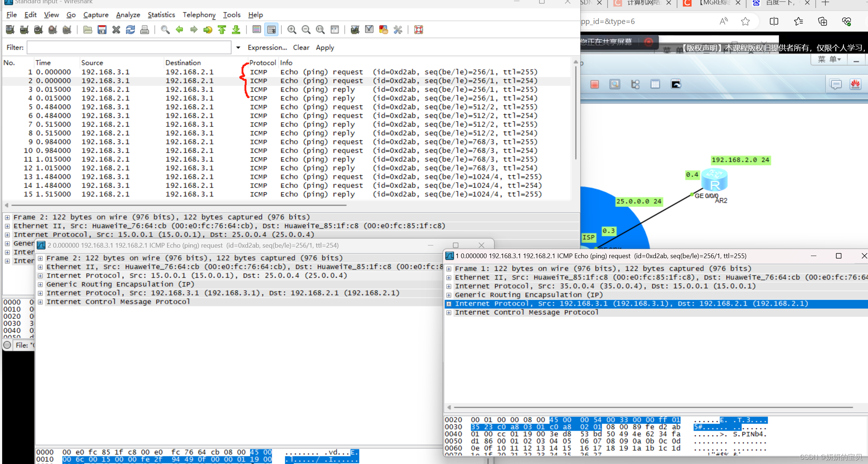Screen dimensions: 868x464
Task: Open the Statistics menu
Action: (161, 15)
